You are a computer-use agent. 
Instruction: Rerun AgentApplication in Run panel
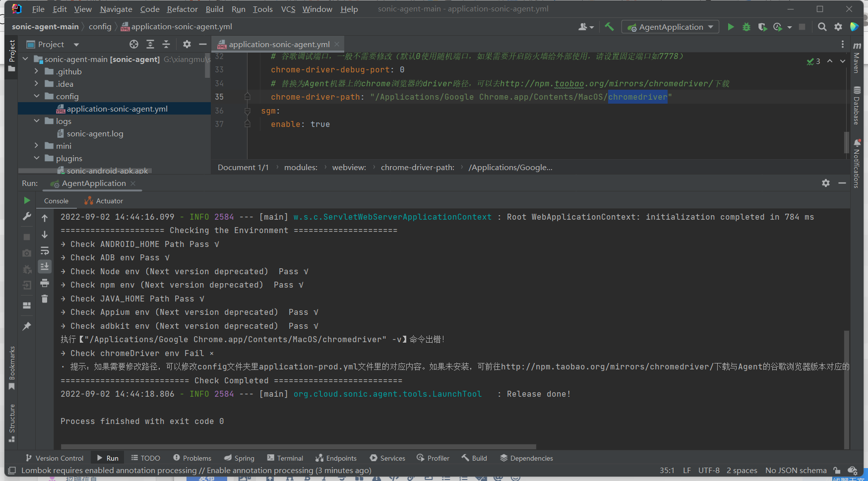pos(27,200)
